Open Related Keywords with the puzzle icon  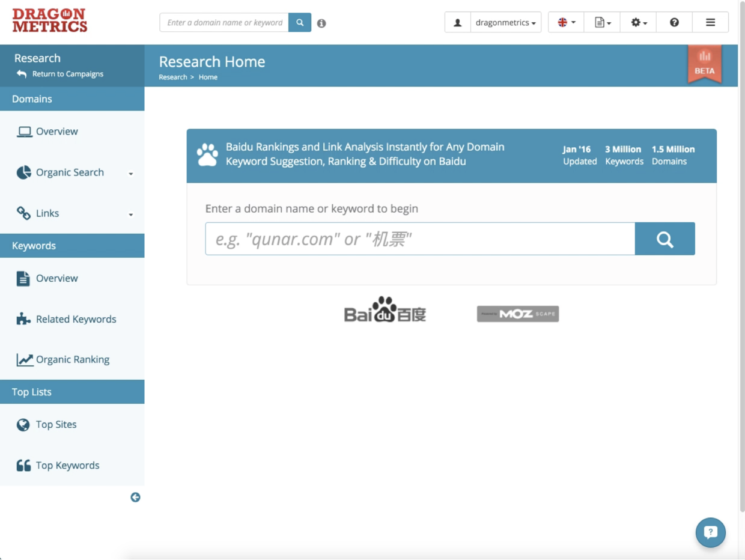click(76, 319)
